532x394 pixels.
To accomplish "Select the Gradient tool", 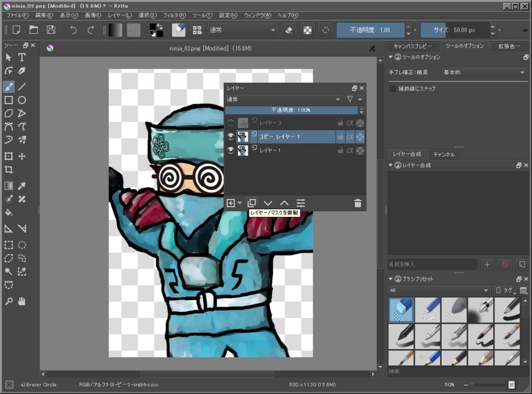I will click(8, 186).
